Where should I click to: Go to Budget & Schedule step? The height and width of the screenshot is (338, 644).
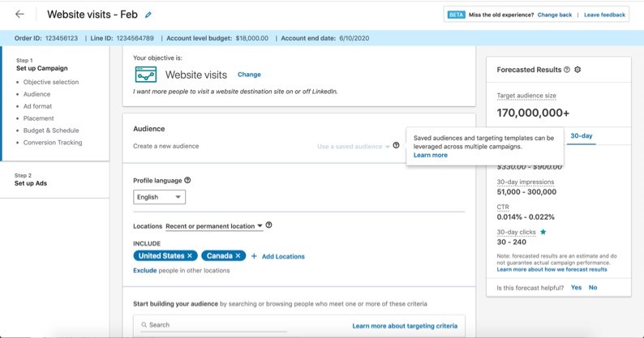(x=51, y=130)
